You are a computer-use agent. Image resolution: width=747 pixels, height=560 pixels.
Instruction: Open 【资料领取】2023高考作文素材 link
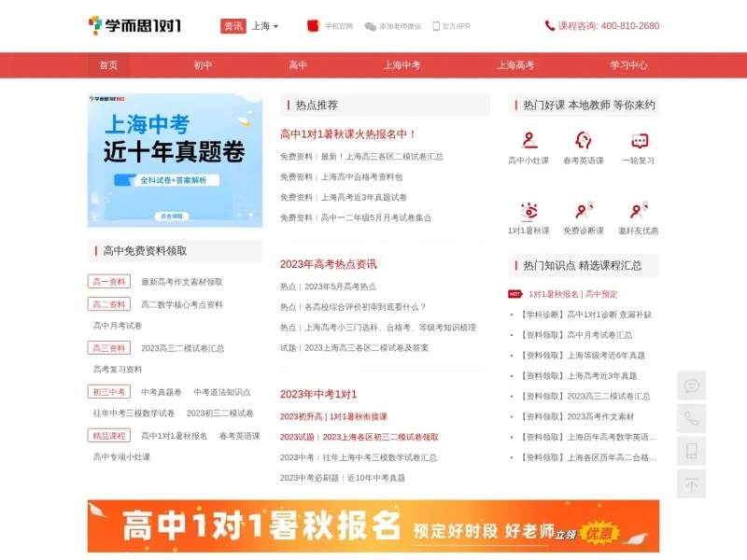point(578,417)
